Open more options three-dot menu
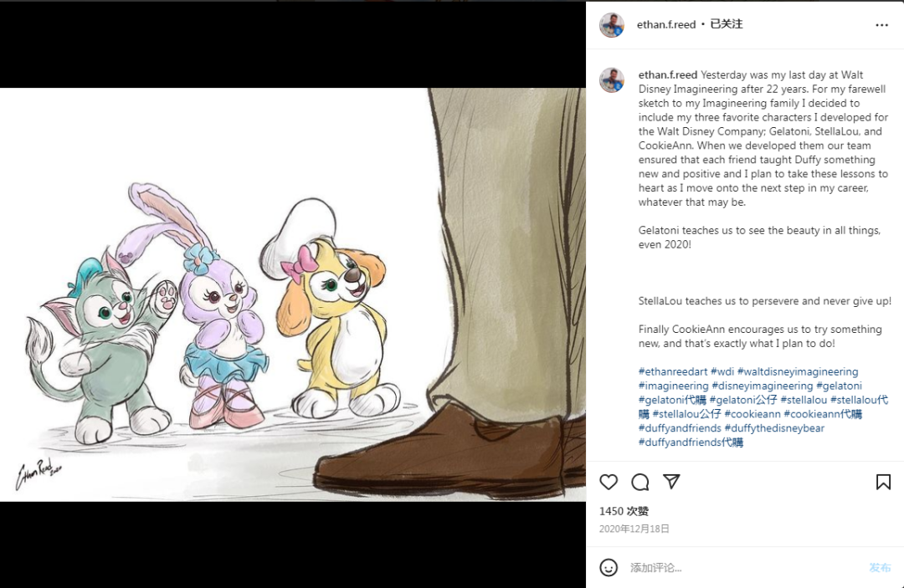The width and height of the screenshot is (904, 588). point(881,25)
